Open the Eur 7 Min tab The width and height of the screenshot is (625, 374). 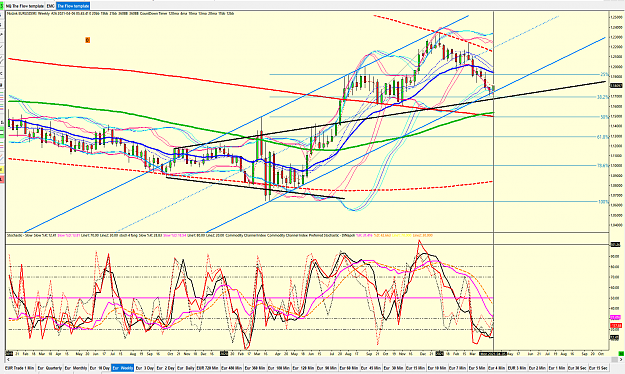tap(458, 368)
